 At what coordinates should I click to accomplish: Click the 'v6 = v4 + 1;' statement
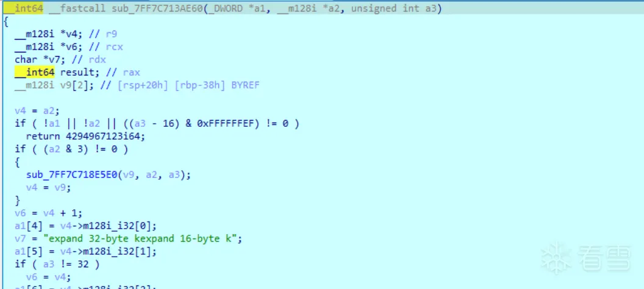[49, 213]
